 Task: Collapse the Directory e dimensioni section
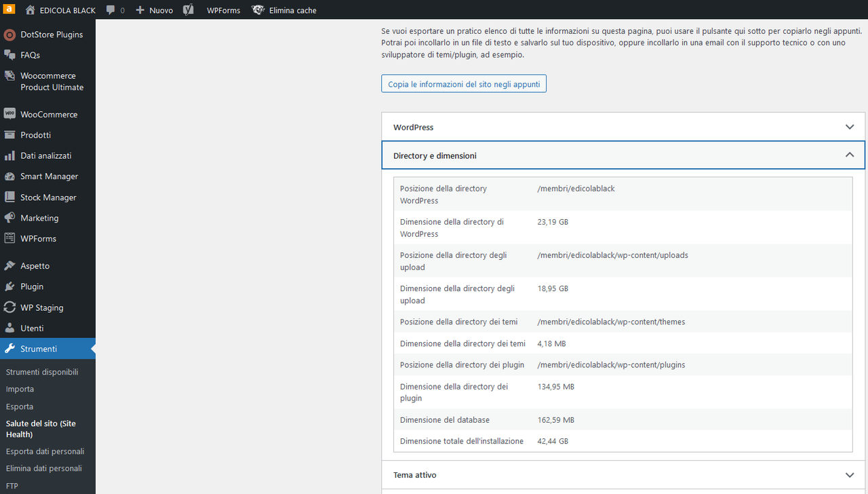pos(623,155)
